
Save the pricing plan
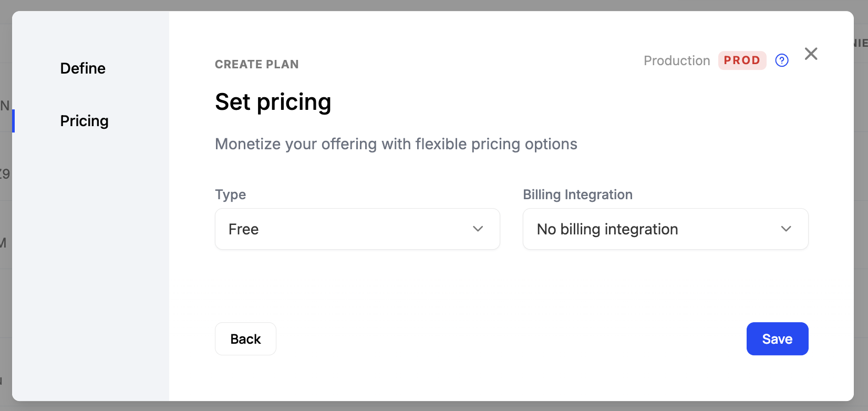777,338
